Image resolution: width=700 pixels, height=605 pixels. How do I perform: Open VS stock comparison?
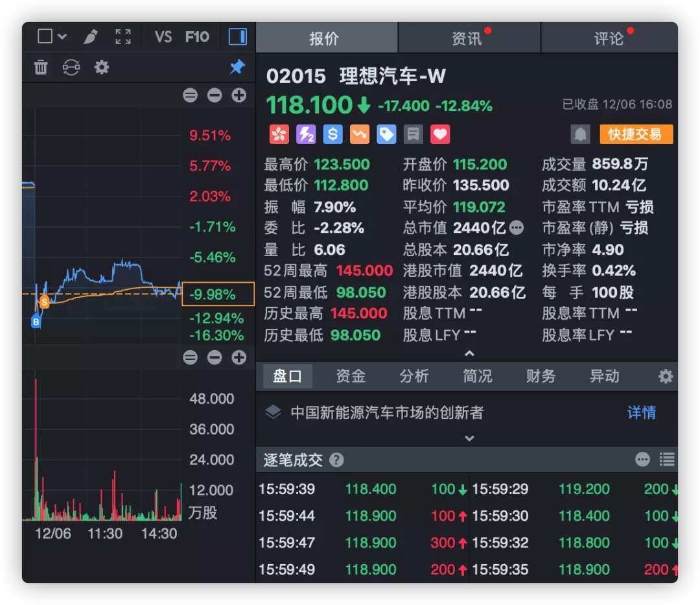163,36
